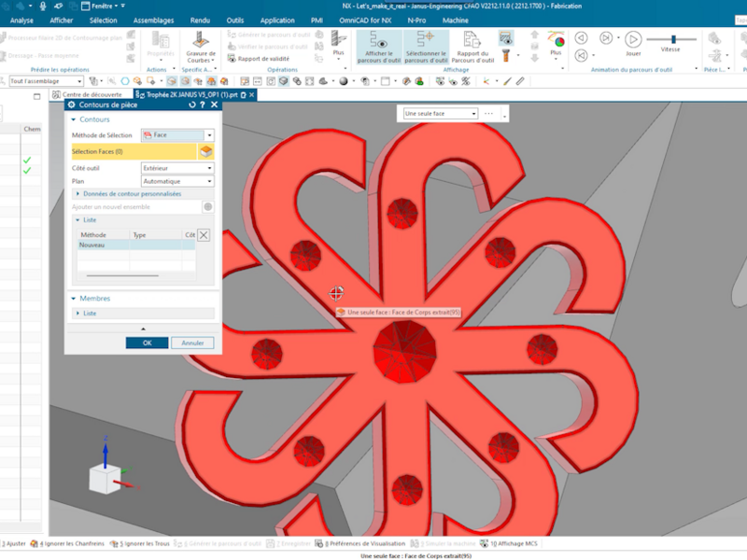Open the Machine menu tab
Screen dimensions: 747x560
pos(455,21)
